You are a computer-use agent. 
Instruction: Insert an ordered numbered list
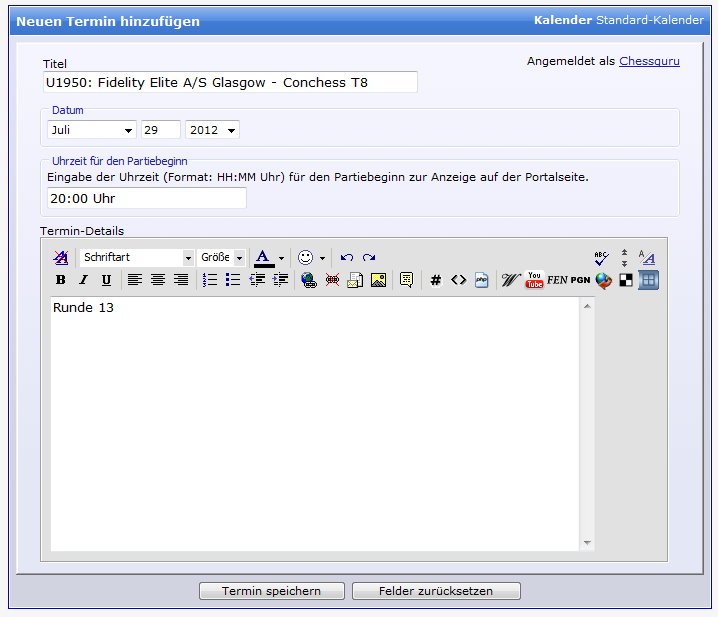[210, 280]
